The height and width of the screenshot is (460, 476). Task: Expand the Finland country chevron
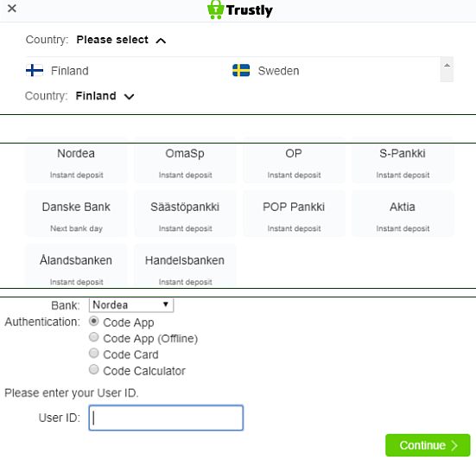130,97
